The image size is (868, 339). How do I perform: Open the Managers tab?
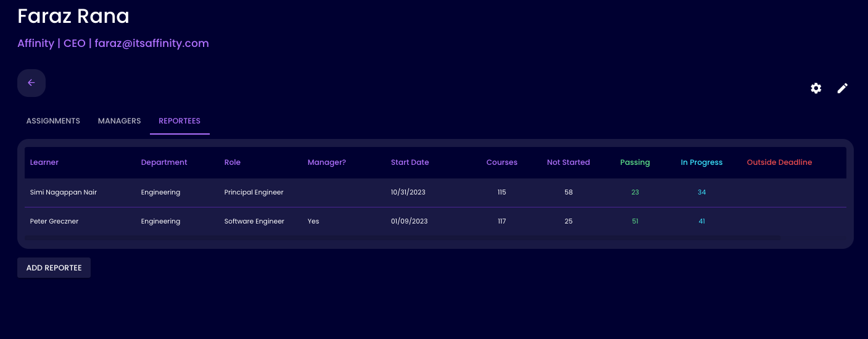pyautogui.click(x=119, y=121)
